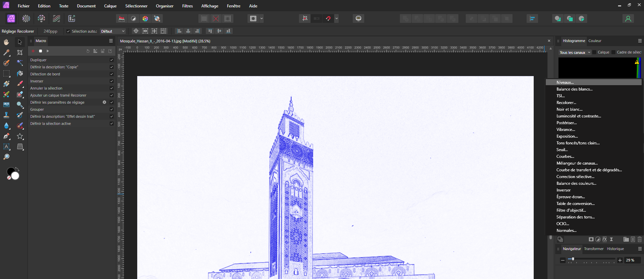This screenshot has width=644, height=279.
Task: Switch to the Couleur tab
Action: [x=595, y=41]
